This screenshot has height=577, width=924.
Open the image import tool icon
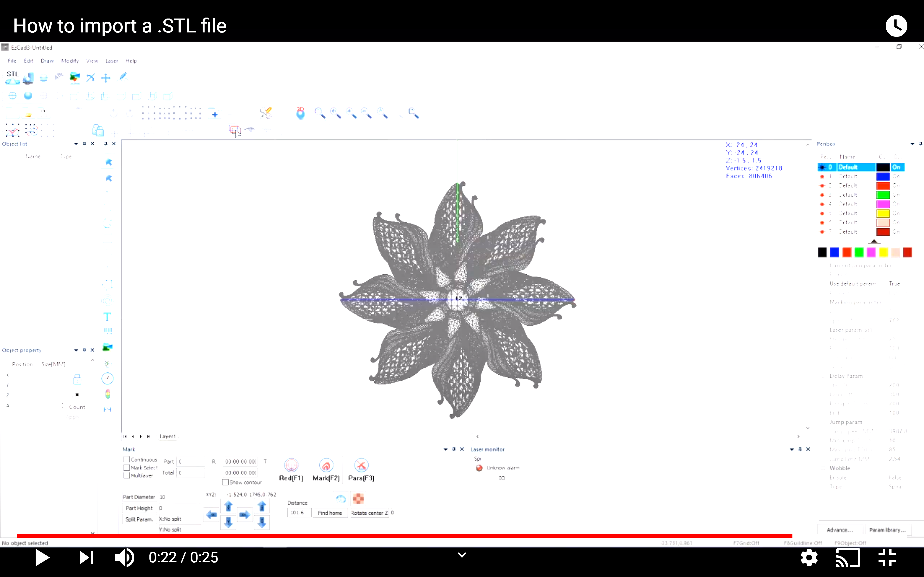point(75,77)
